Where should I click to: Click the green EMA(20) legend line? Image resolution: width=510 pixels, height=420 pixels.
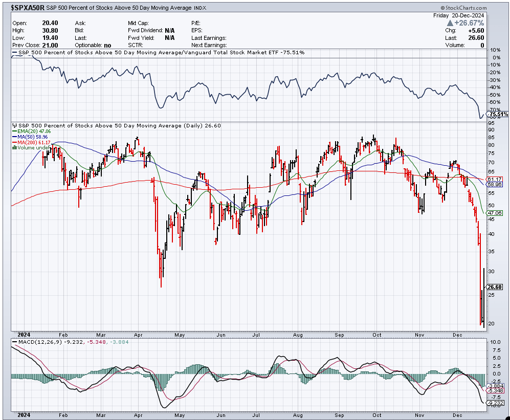(14, 131)
